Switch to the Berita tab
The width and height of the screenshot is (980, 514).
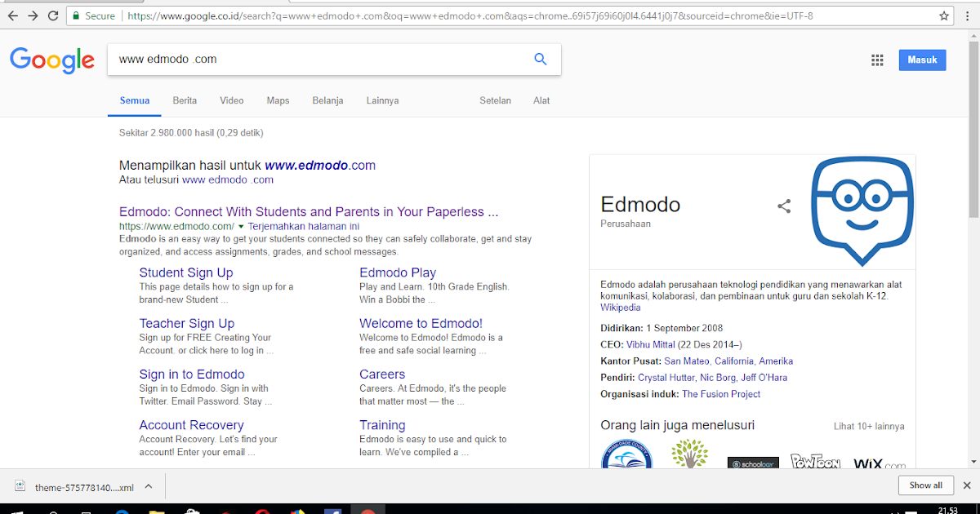click(185, 100)
